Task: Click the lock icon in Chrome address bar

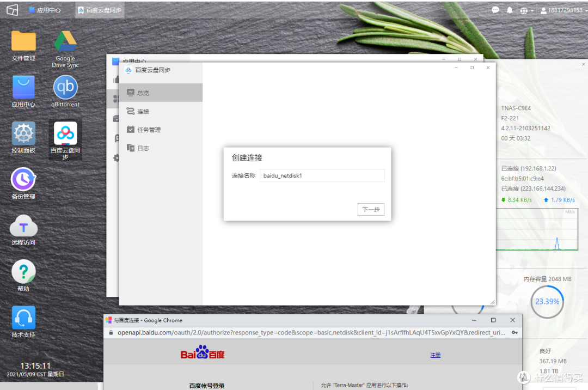Action: tap(111, 333)
